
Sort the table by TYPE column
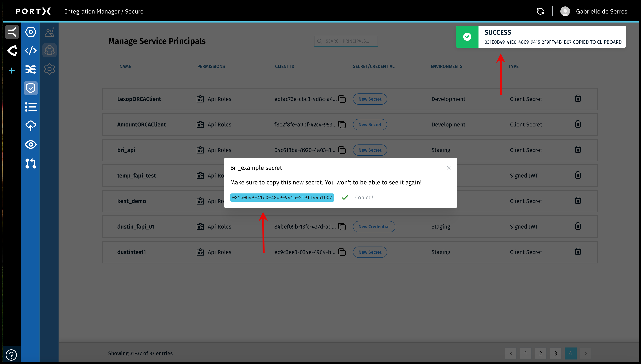click(514, 66)
